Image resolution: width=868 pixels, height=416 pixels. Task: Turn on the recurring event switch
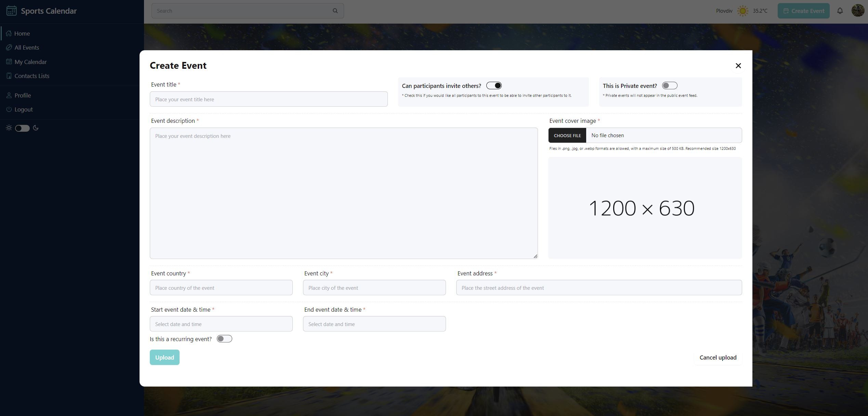pyautogui.click(x=224, y=339)
